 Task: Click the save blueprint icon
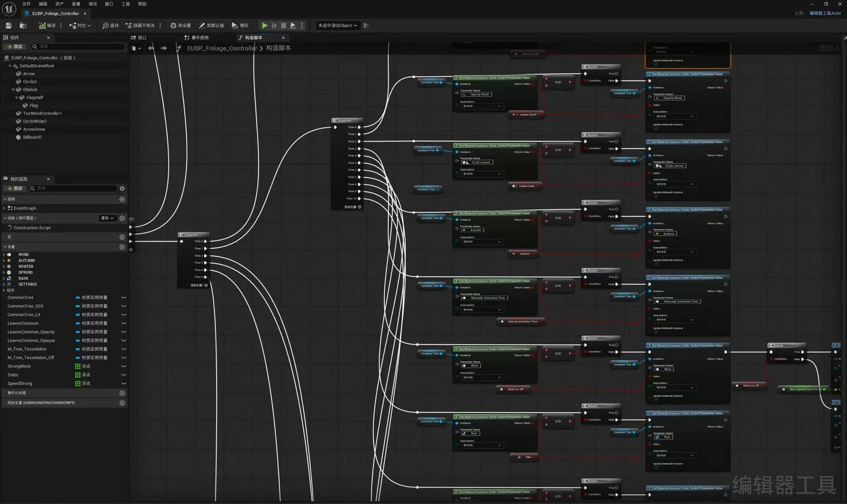(x=8, y=25)
